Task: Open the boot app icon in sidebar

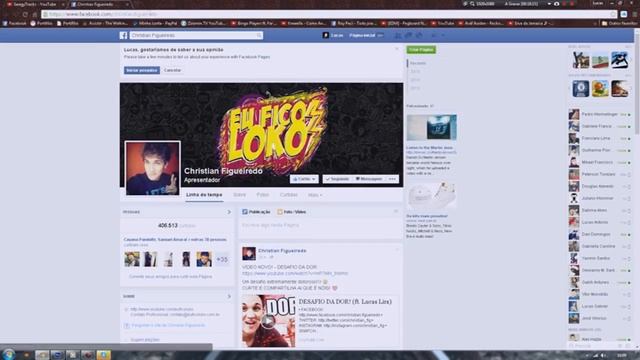Action: (x=619, y=89)
